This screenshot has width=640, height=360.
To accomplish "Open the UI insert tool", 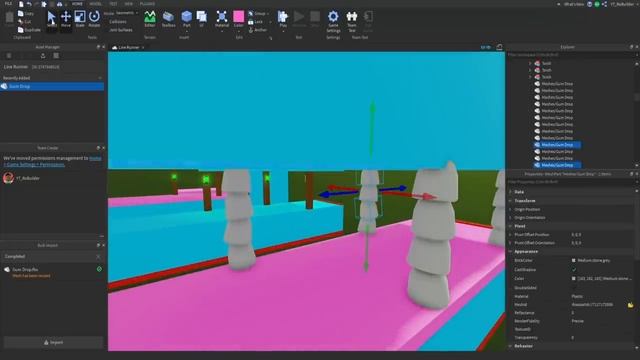I will click(x=202, y=19).
